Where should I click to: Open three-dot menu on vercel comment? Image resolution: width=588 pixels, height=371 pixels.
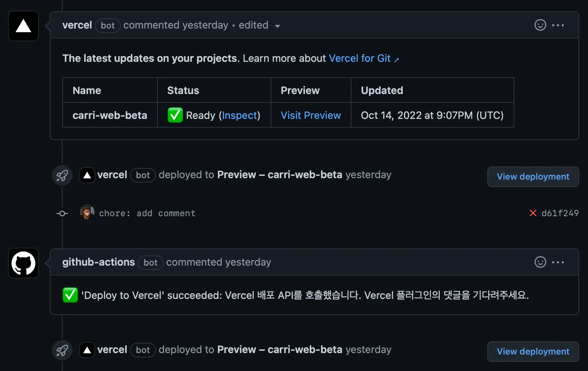click(558, 25)
